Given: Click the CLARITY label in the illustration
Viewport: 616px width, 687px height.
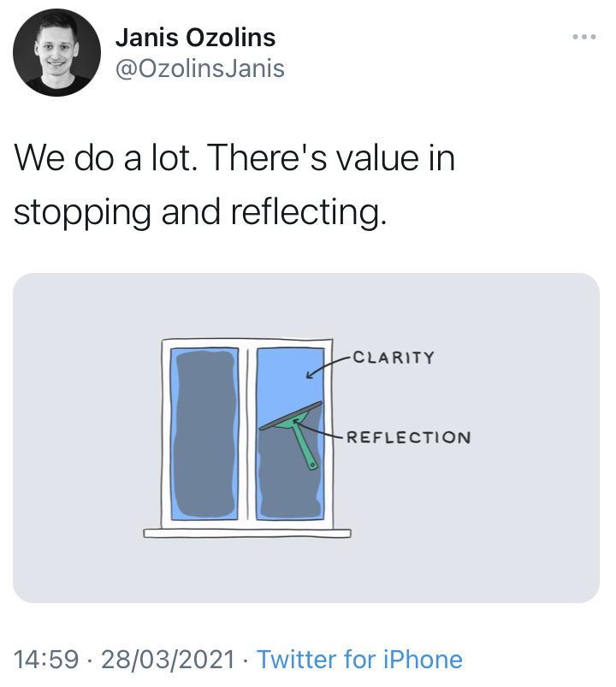Looking at the screenshot, I should coord(394,357).
